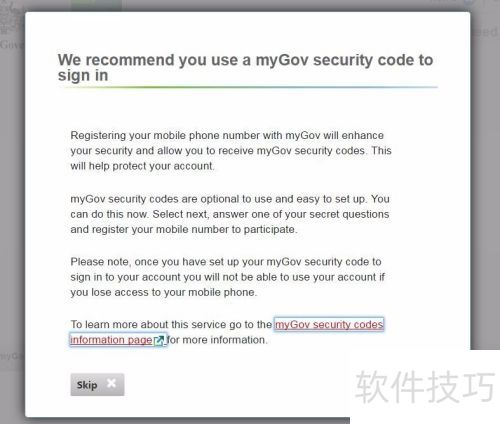Click the faded myGov text at lower left
Viewport: 500px width, 424px height.
click(x=12, y=356)
